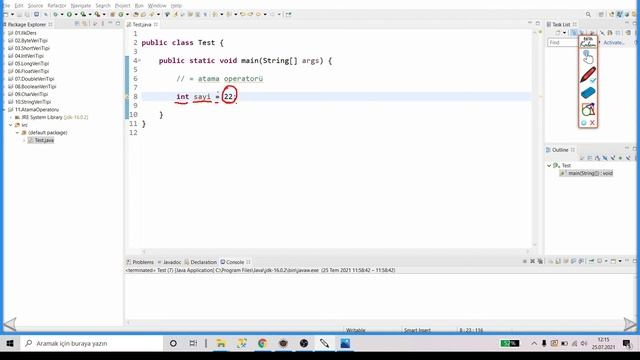Viewport: 640px width, 360px height.
Task: Select the Test.java editor tab
Action: tap(142, 24)
